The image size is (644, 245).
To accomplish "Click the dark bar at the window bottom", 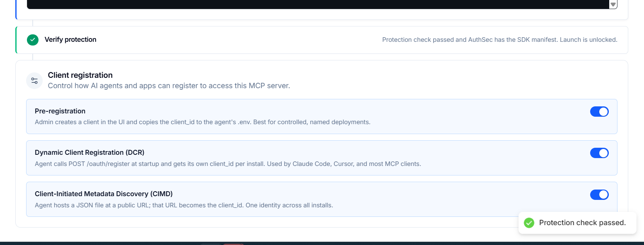I will pyautogui.click(x=322, y=243).
